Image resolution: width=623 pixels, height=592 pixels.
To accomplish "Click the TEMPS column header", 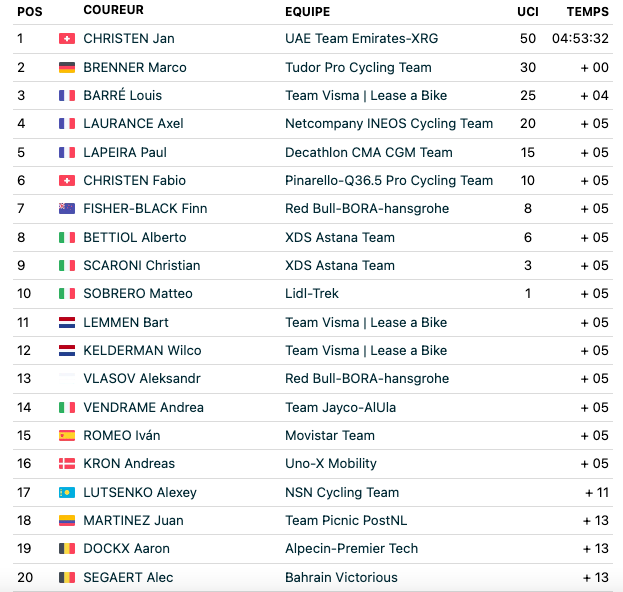I will click(x=588, y=12).
